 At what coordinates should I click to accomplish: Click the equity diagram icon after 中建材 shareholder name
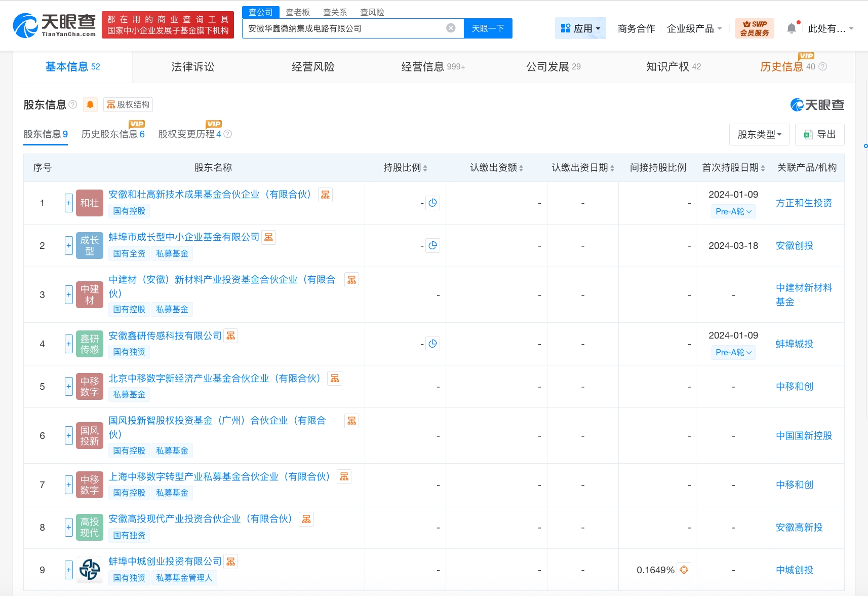pos(352,279)
